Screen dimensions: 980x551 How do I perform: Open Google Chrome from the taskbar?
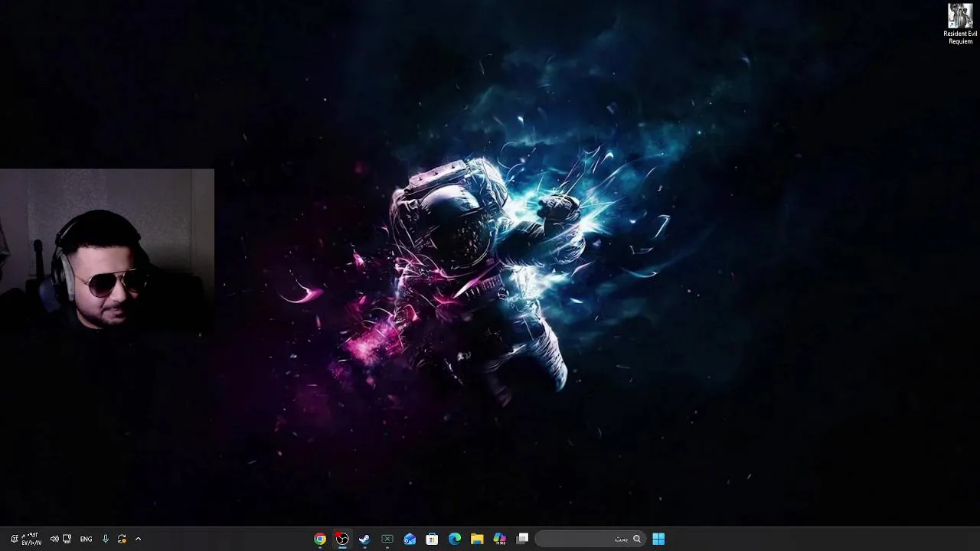point(320,539)
